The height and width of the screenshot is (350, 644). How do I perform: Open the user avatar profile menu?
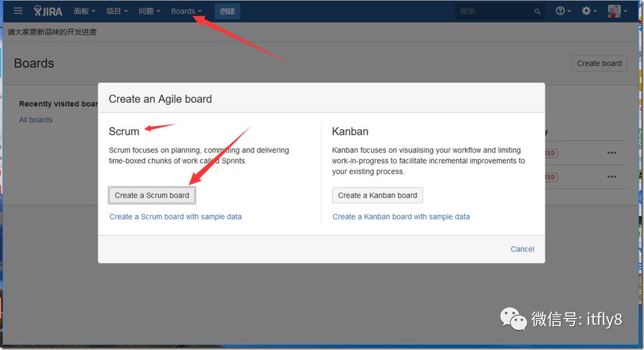(x=617, y=11)
